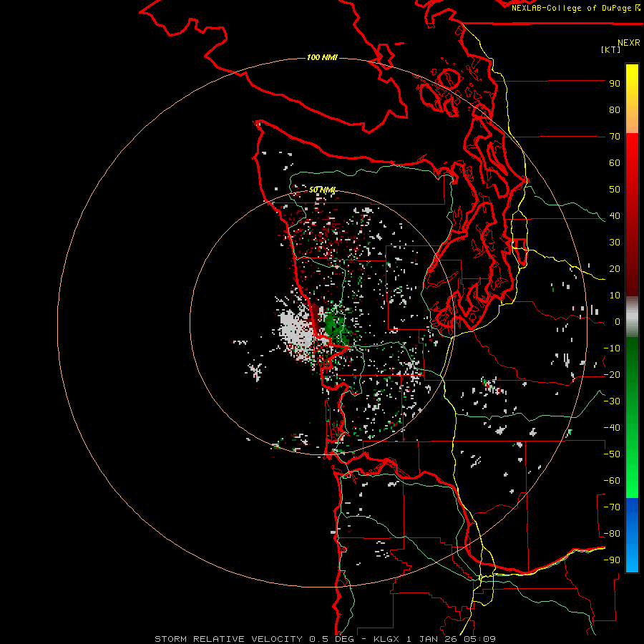Click the NEXR label above the color bar

click(x=628, y=43)
